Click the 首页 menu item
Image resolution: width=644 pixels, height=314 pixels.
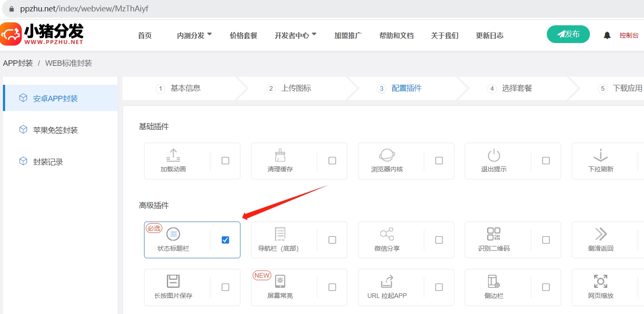(145, 35)
